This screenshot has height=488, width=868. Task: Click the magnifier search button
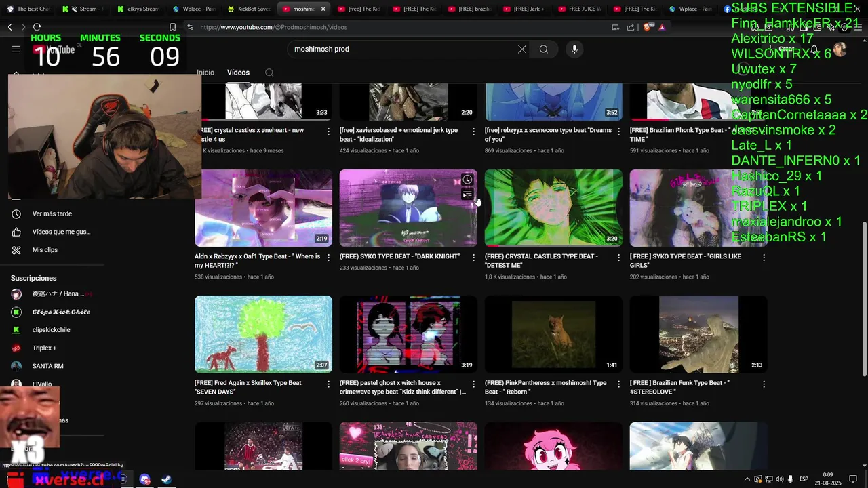[544, 49]
